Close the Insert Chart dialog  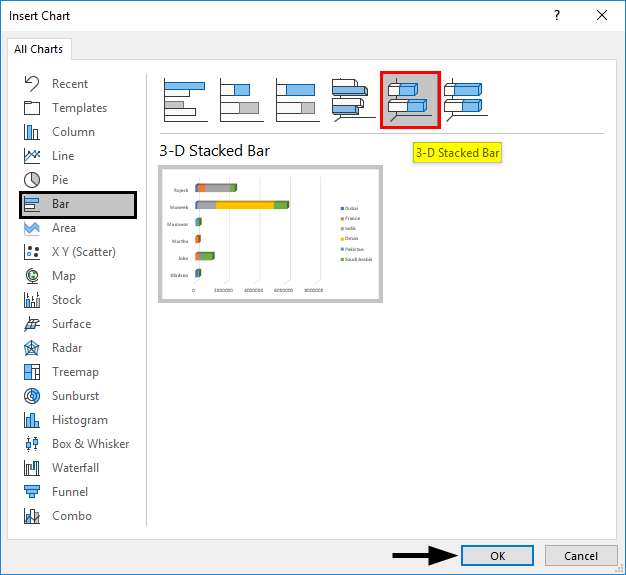(602, 16)
